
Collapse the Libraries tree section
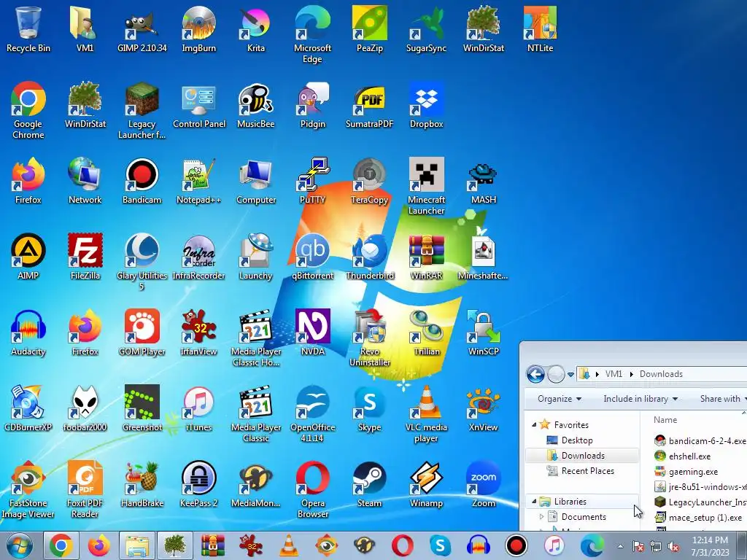[533, 502]
